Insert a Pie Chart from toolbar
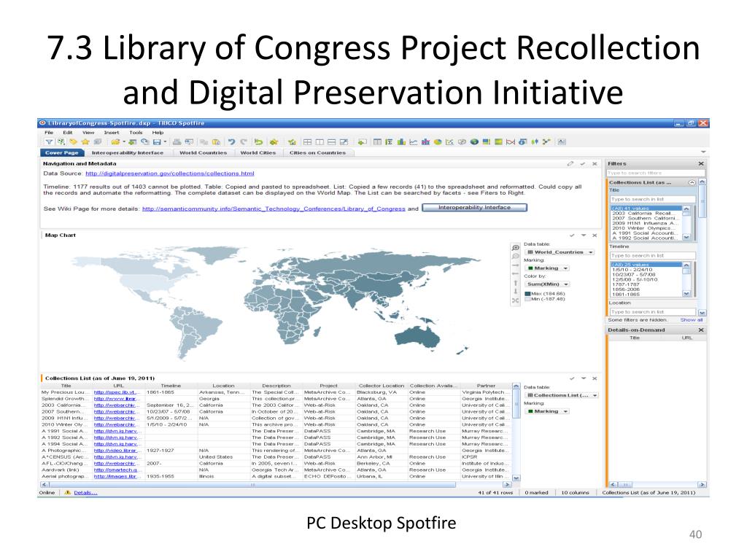This screenshot has width=747, height=560. (x=438, y=142)
